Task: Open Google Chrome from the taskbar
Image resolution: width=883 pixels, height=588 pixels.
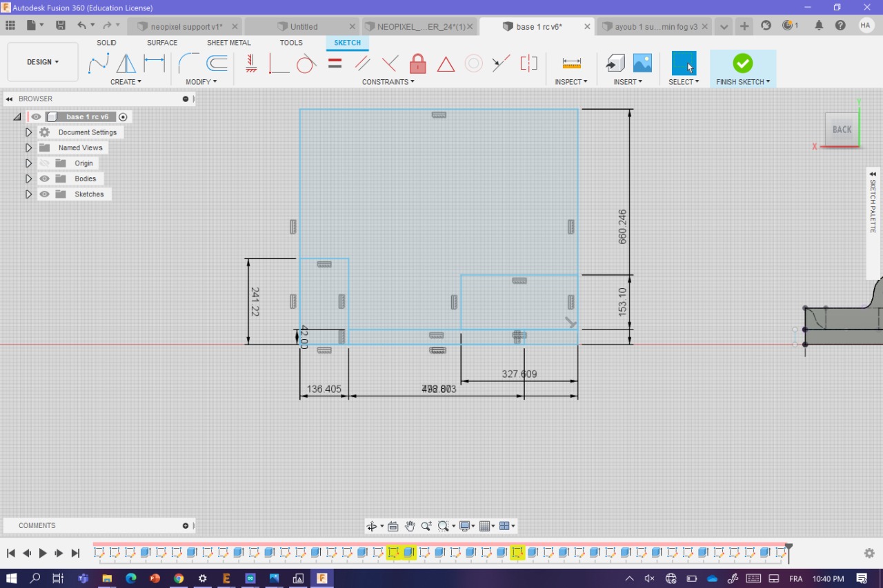Action: pyautogui.click(x=179, y=578)
